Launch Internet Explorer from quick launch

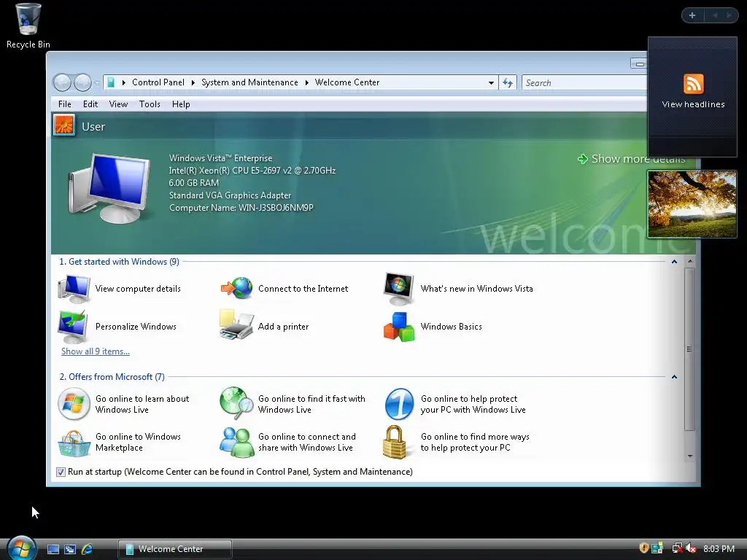(x=87, y=549)
